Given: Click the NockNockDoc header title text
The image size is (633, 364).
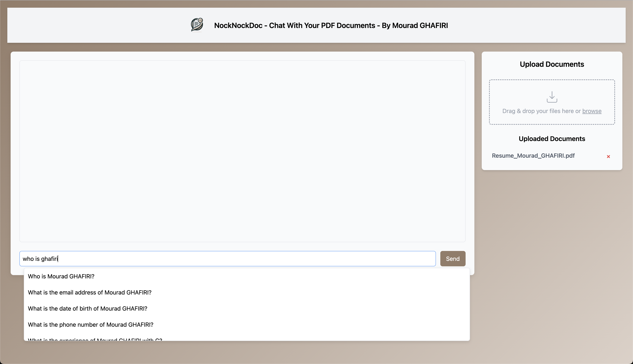Looking at the screenshot, I should point(331,25).
